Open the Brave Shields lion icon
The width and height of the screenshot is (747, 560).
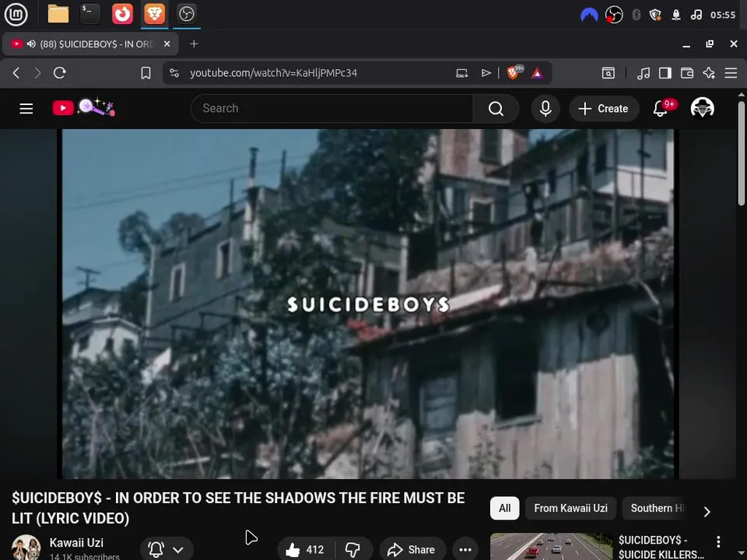click(x=514, y=72)
